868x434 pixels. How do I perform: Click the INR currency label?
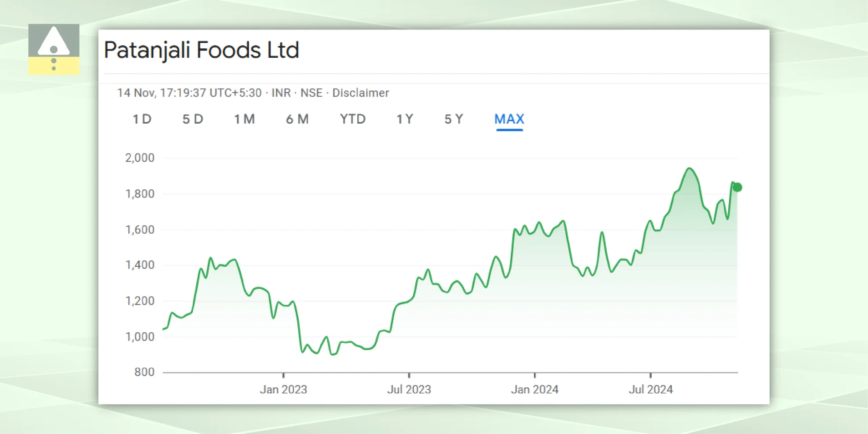click(x=281, y=93)
